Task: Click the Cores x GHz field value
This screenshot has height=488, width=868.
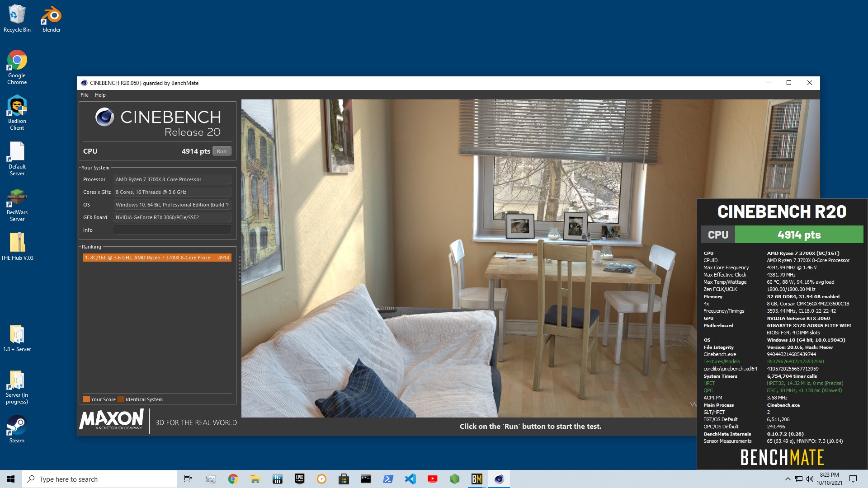Action: tap(172, 192)
